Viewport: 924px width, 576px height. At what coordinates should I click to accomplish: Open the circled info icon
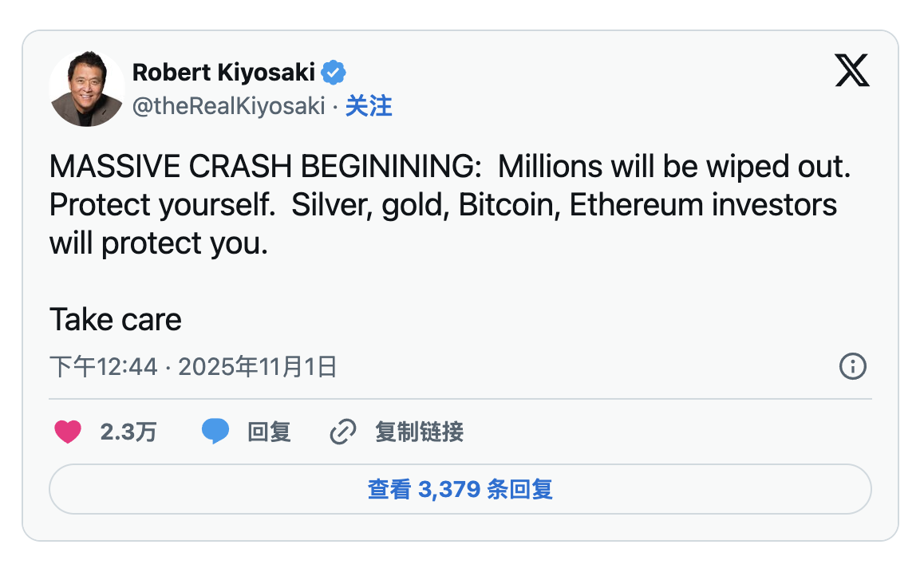coord(853,367)
